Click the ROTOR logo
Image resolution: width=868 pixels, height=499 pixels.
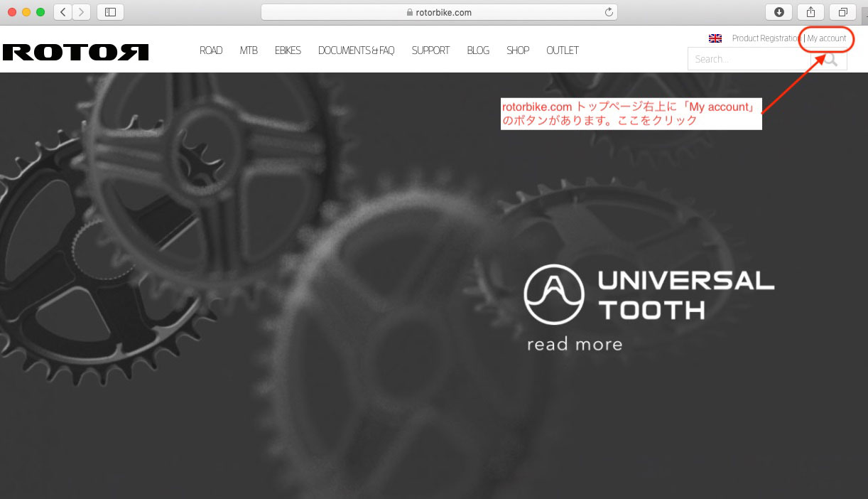tap(75, 52)
